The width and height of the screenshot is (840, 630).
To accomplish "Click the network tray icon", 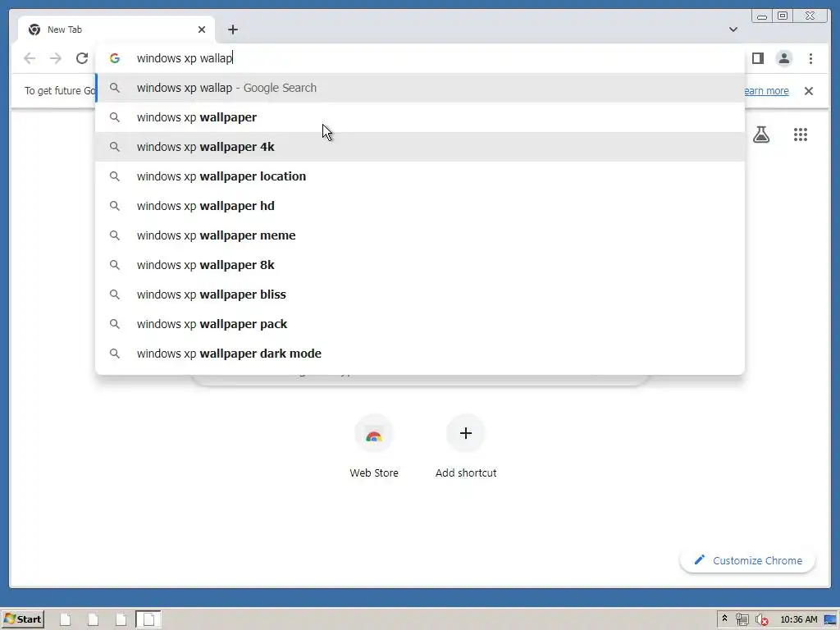I will coord(742,619).
